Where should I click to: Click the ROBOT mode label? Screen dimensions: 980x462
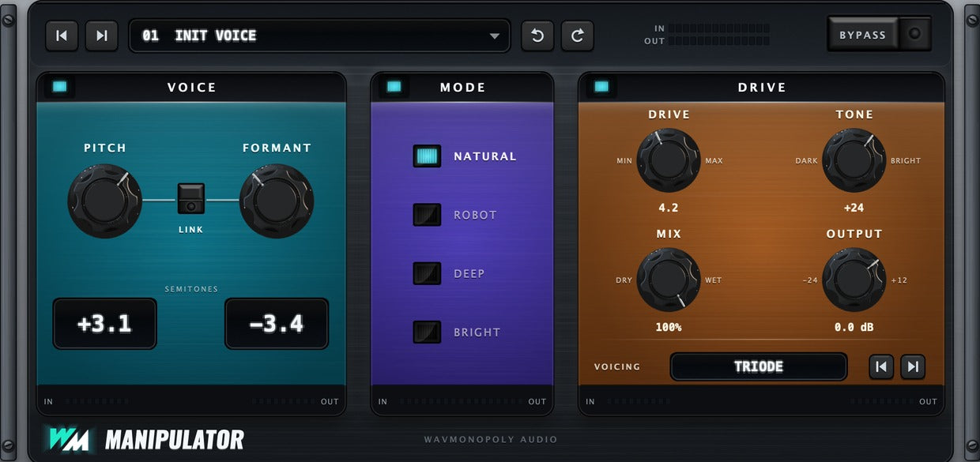point(475,215)
